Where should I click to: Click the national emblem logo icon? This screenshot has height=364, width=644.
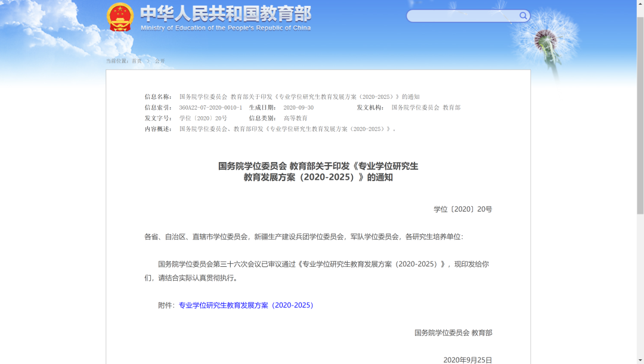pyautogui.click(x=120, y=17)
